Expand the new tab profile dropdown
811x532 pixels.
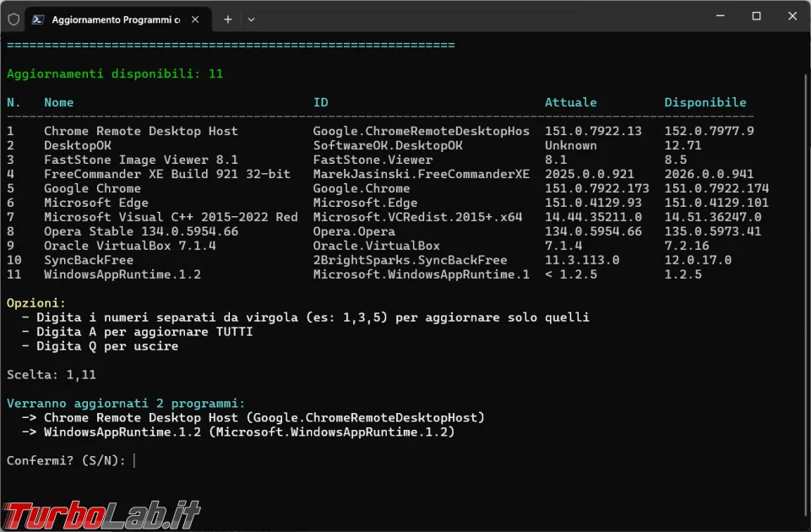click(x=252, y=19)
